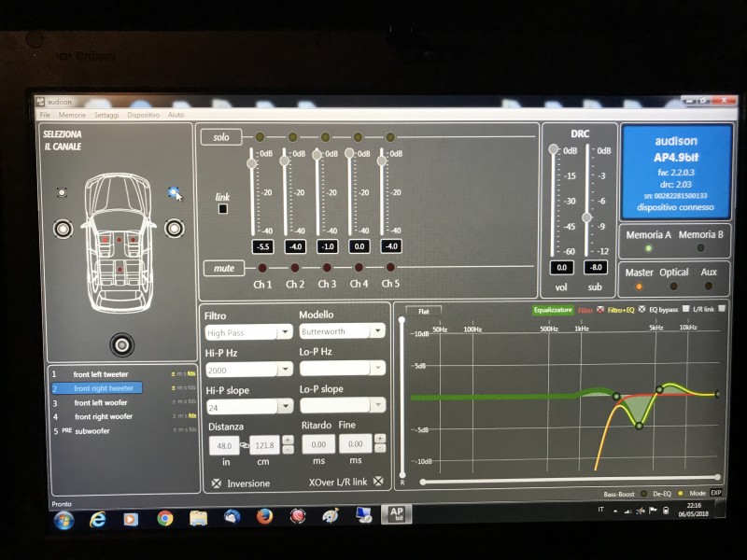Toggle the channel link checkbox

[x=222, y=208]
